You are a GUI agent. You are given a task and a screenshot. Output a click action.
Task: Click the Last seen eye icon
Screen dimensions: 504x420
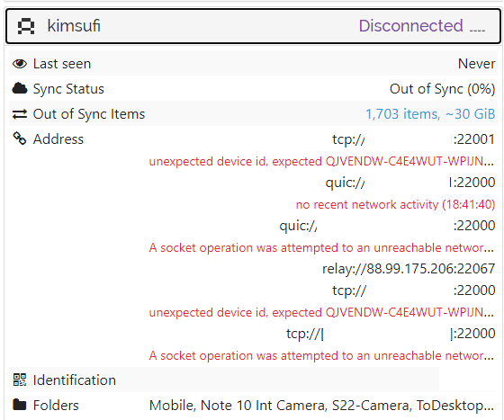pyautogui.click(x=20, y=64)
